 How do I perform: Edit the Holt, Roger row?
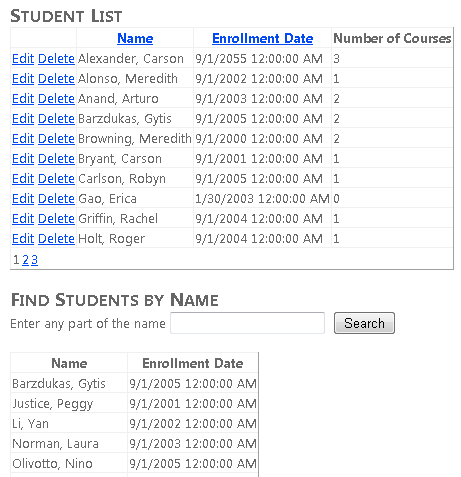23,239
